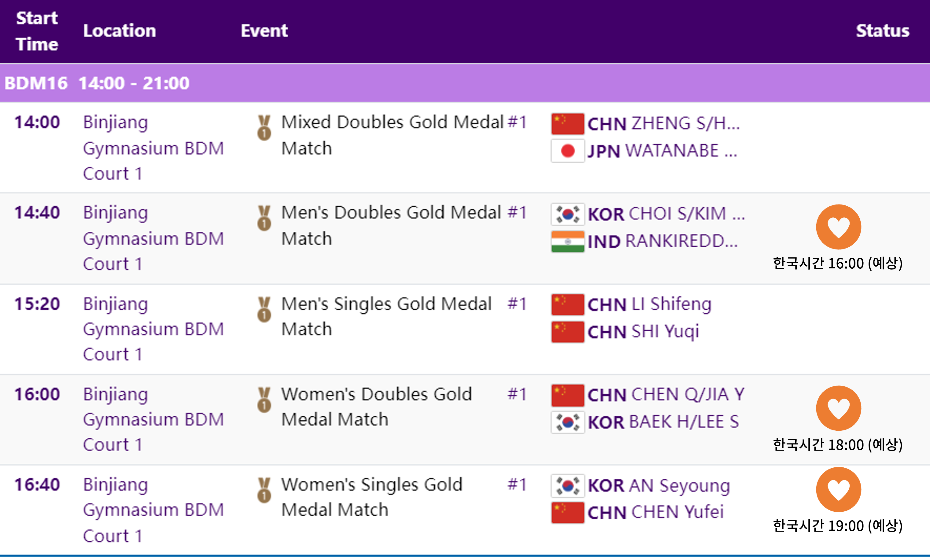Image resolution: width=930 pixels, height=560 pixels.
Task: Click the medal icon beside Men's Singles match
Action: pyautogui.click(x=264, y=309)
